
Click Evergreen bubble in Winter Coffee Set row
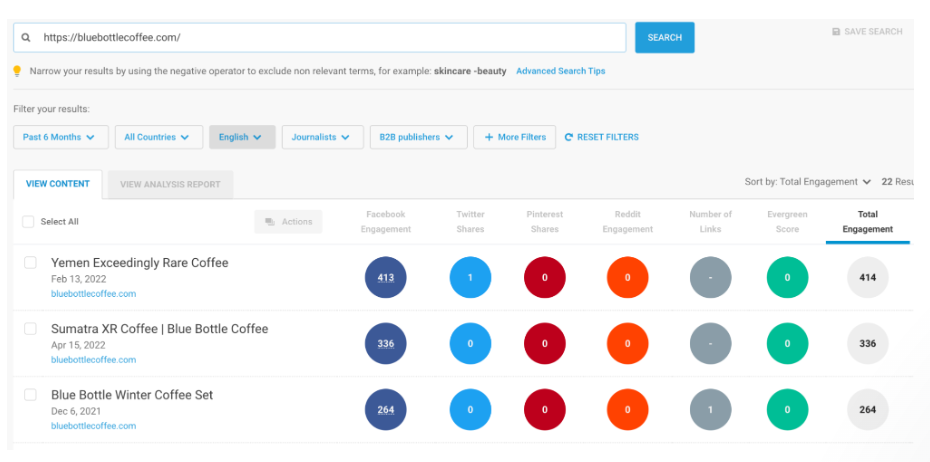(787, 409)
